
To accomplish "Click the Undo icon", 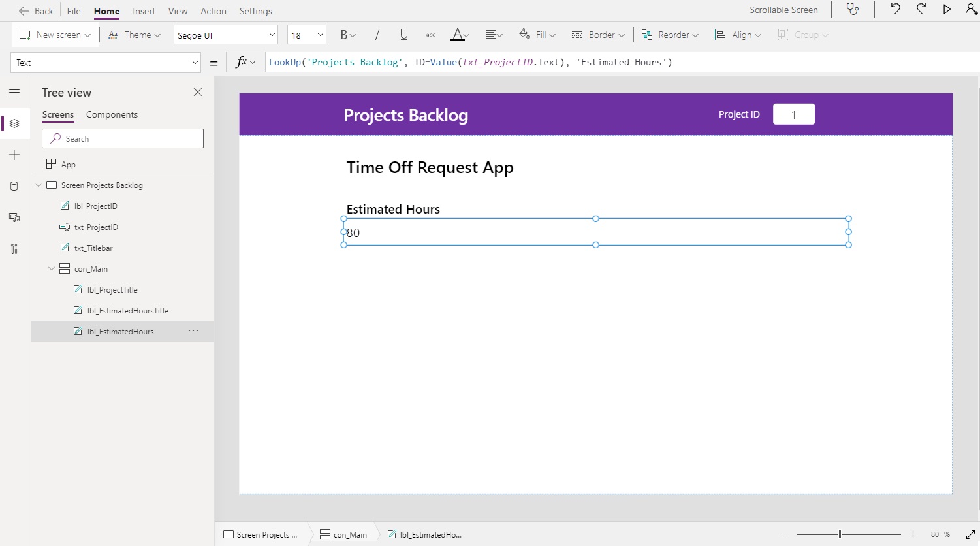I will point(894,9).
